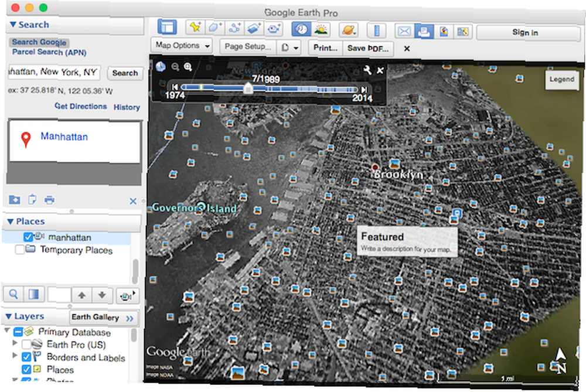Expand the Earth Pro (US) layer
Image resolution: width=586 pixels, height=392 pixels.
point(15,342)
